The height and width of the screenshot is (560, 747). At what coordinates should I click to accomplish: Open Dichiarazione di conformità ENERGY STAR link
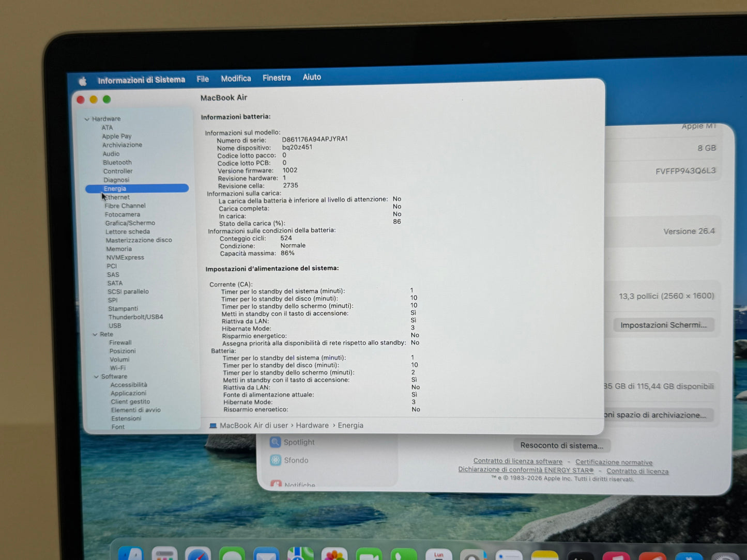[526, 470]
